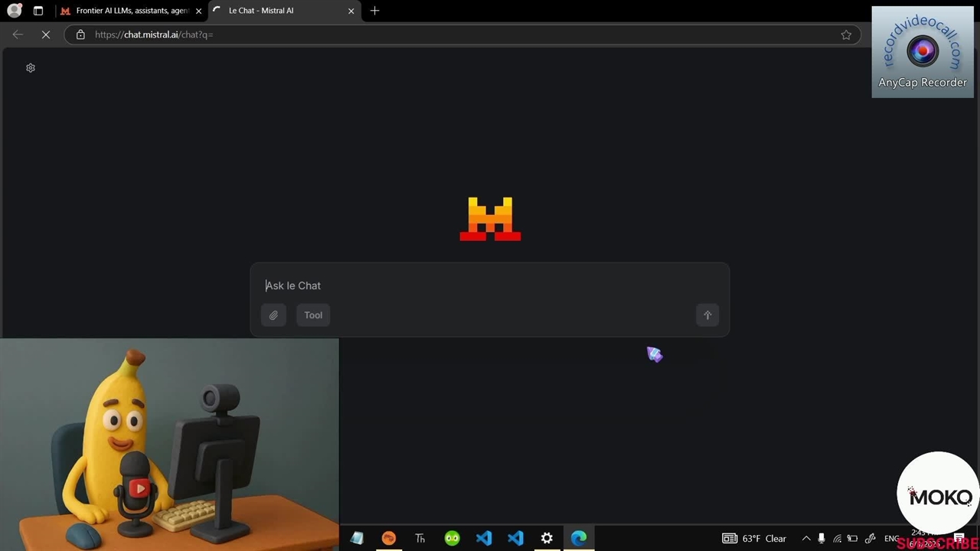Open the settings gear in Le Chat
The width and height of the screenshot is (980, 551).
point(31,68)
